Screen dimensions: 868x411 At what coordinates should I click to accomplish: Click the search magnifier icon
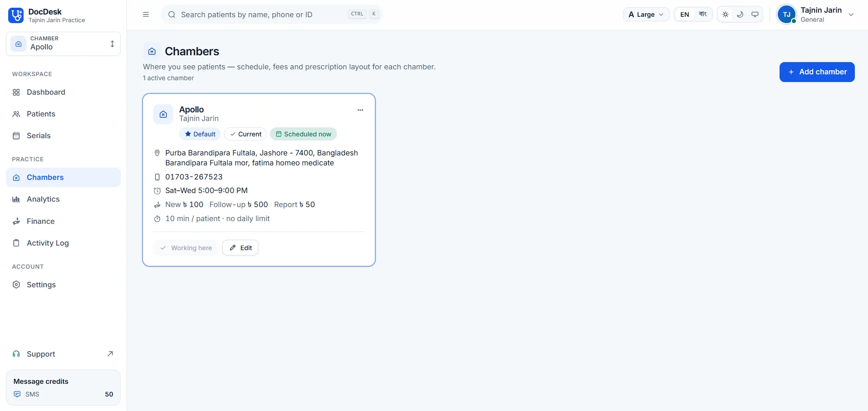pos(172,15)
